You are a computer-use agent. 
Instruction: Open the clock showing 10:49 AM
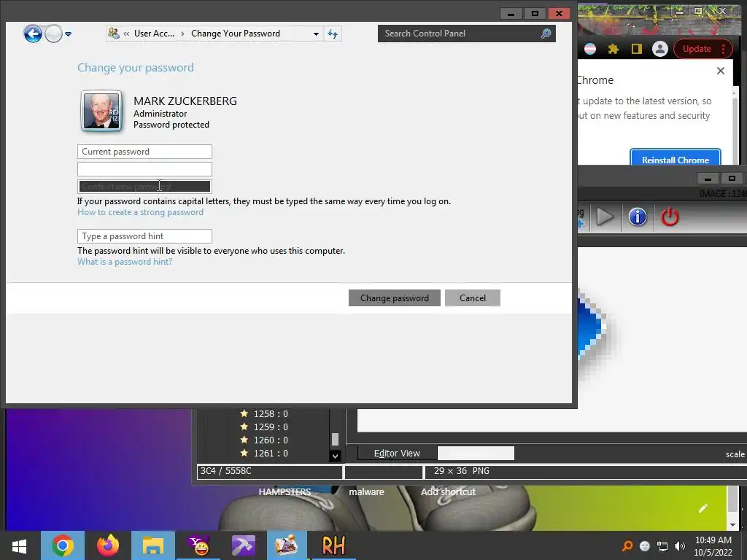click(713, 546)
